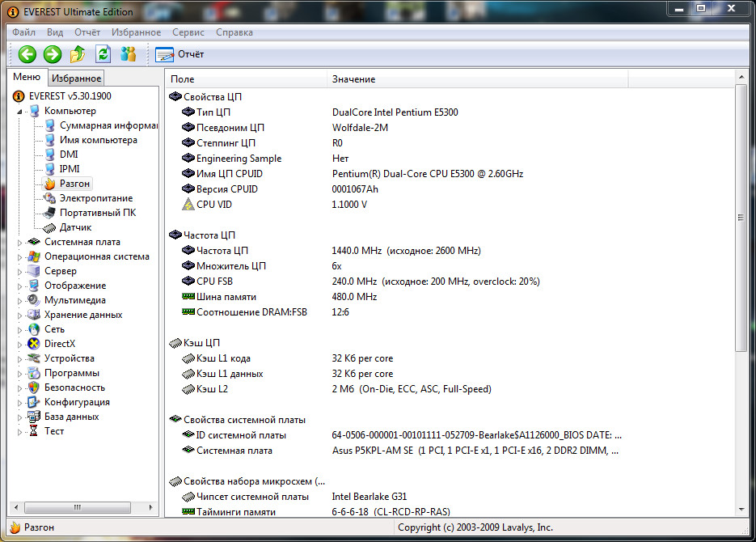Click the Программы software icon
756x542 pixels.
pos(34,373)
